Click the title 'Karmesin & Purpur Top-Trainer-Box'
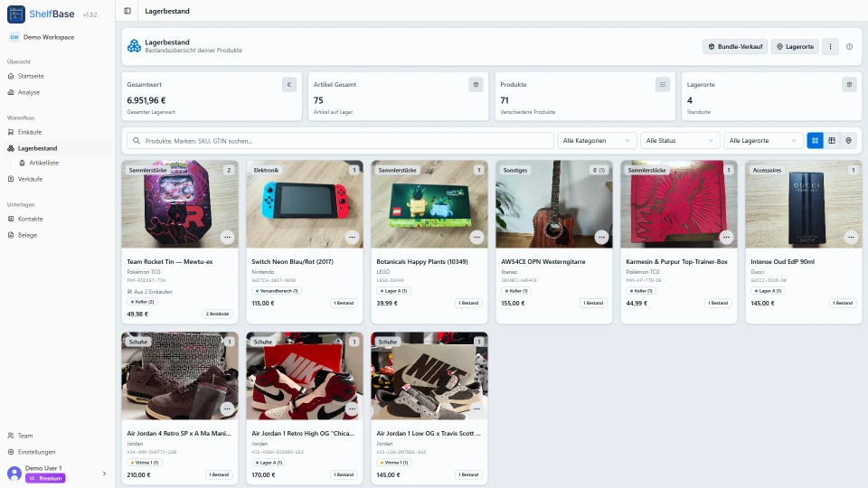The image size is (868, 488). coord(676,262)
